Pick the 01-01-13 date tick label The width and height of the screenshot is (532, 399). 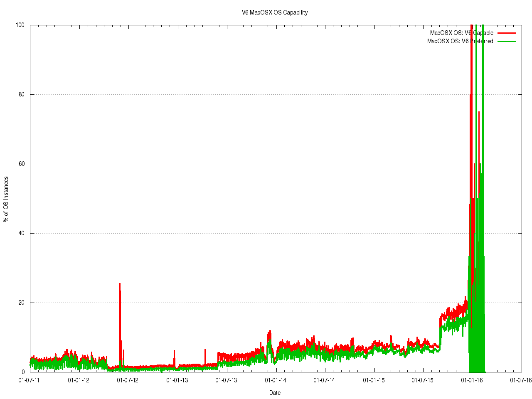tap(177, 380)
